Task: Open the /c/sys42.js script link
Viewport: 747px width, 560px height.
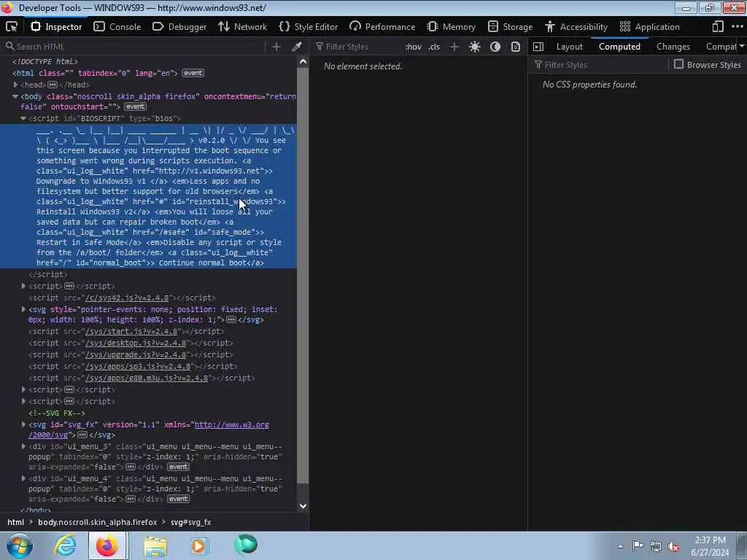Action: 127,297
